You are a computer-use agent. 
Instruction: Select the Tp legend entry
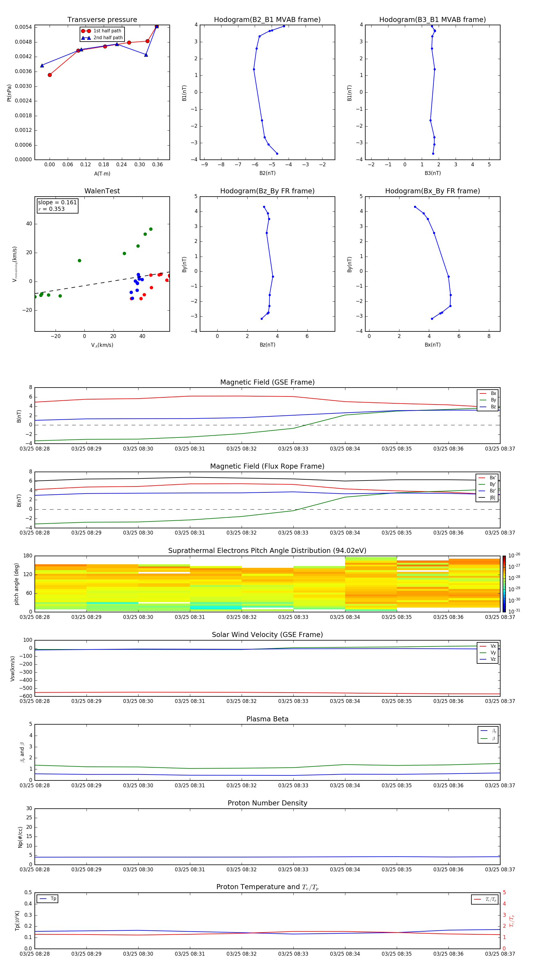pos(48,899)
